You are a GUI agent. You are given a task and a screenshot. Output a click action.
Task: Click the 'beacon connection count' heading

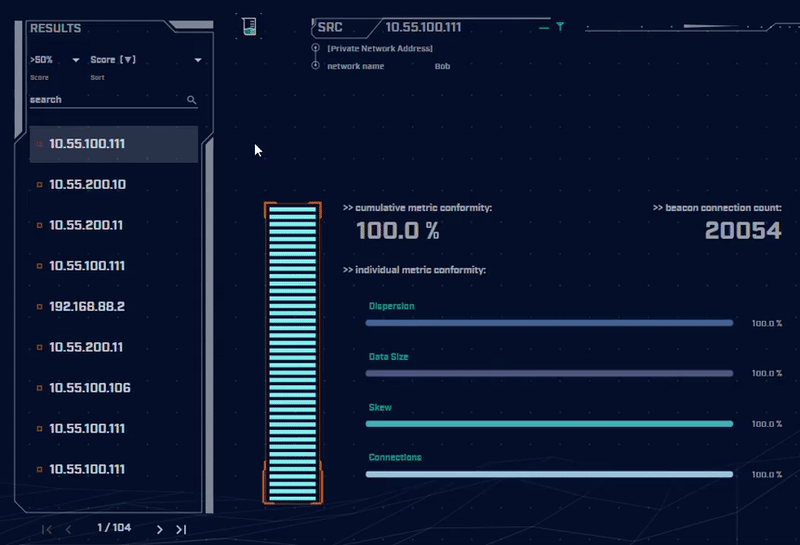(x=717, y=208)
